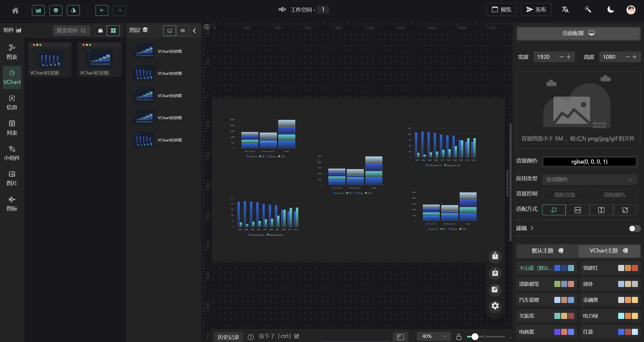The width and height of the screenshot is (644, 342).
Task: Open the settings gear floating icon
Action: click(x=495, y=306)
